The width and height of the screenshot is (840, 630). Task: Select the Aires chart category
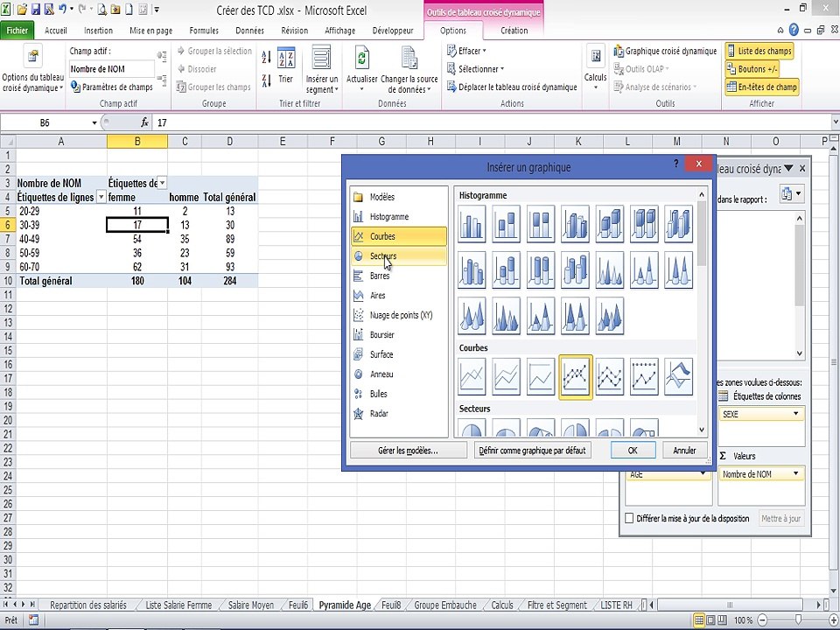(x=399, y=295)
